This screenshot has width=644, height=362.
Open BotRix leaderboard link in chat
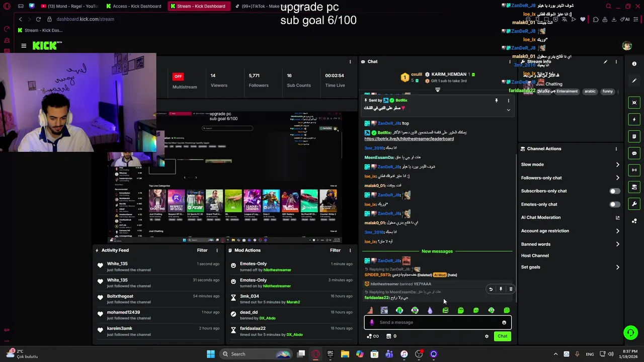click(409, 139)
